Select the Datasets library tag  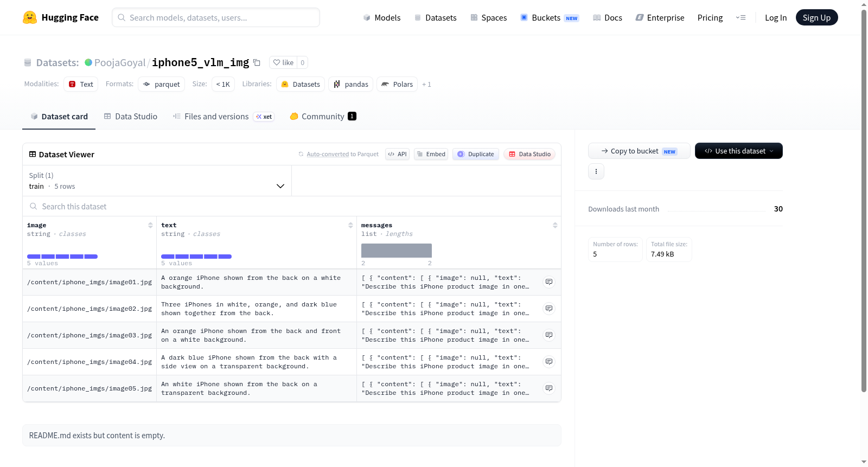(x=301, y=84)
